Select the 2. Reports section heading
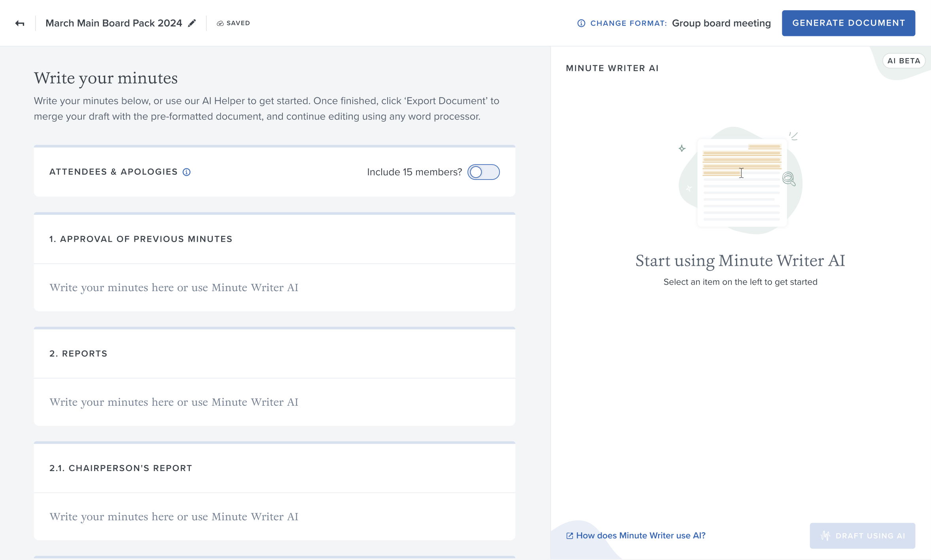This screenshot has width=931, height=560. click(x=78, y=354)
